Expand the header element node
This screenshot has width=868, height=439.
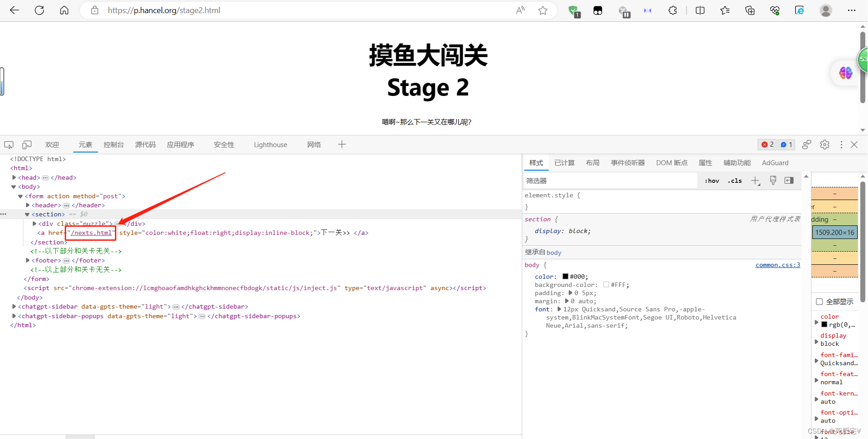[x=28, y=205]
